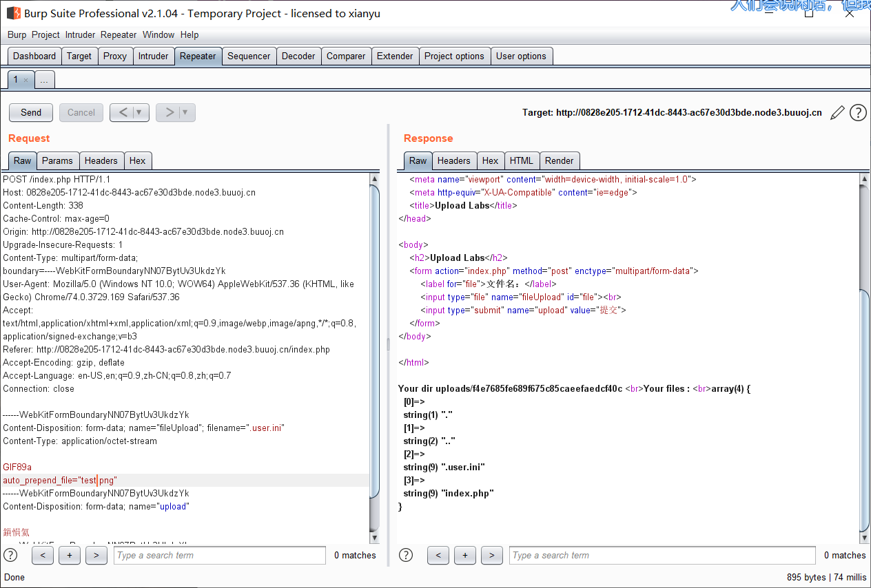Click the edit target pencil icon
Viewport: 871px width, 588px height.
pos(837,113)
